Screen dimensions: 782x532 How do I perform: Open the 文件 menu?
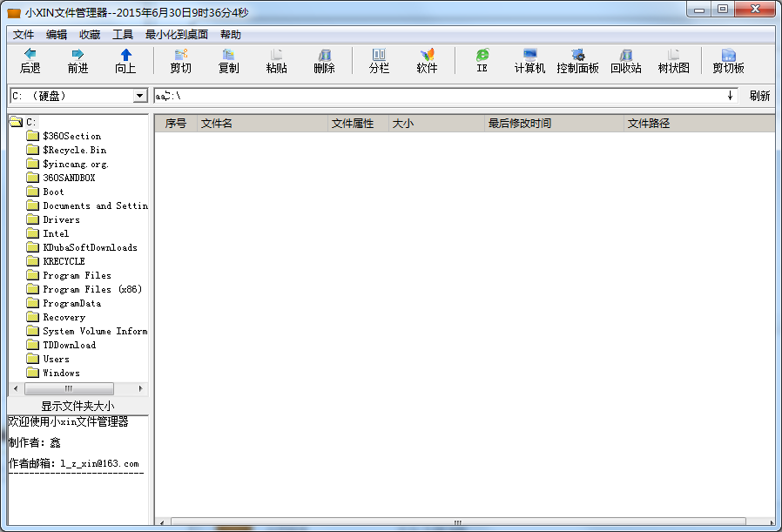[x=24, y=35]
